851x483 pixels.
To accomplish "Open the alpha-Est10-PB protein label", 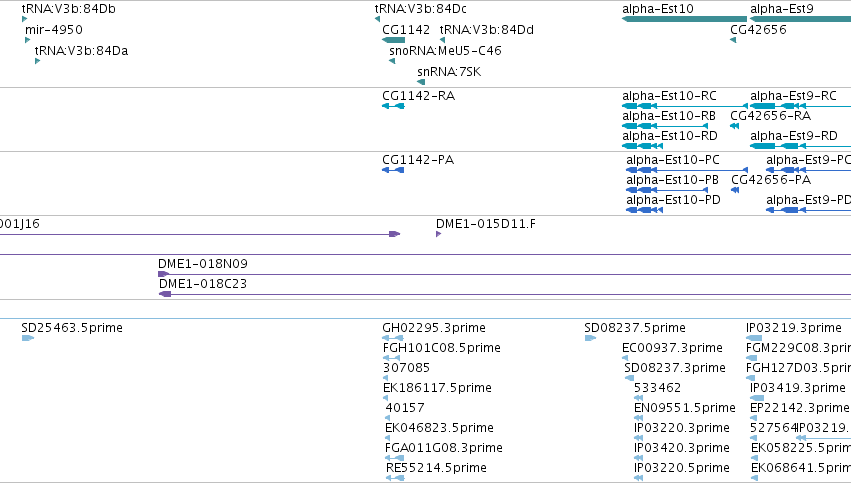I will [x=672, y=180].
